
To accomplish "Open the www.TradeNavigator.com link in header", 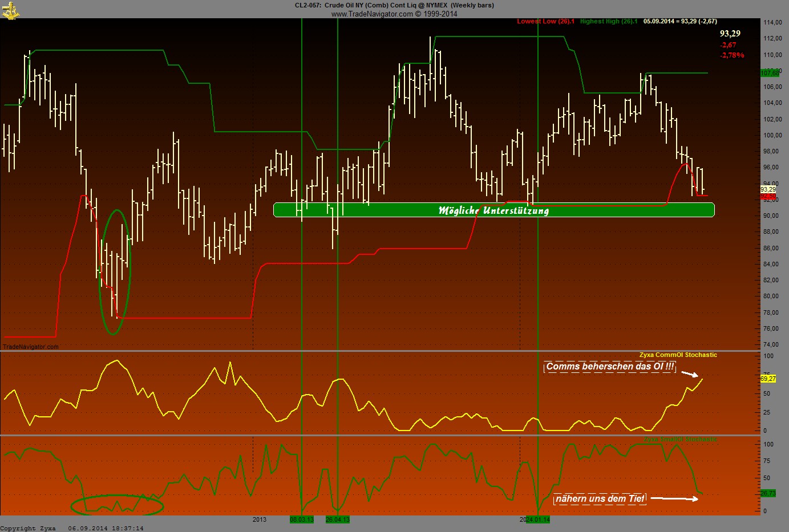I will click(371, 14).
